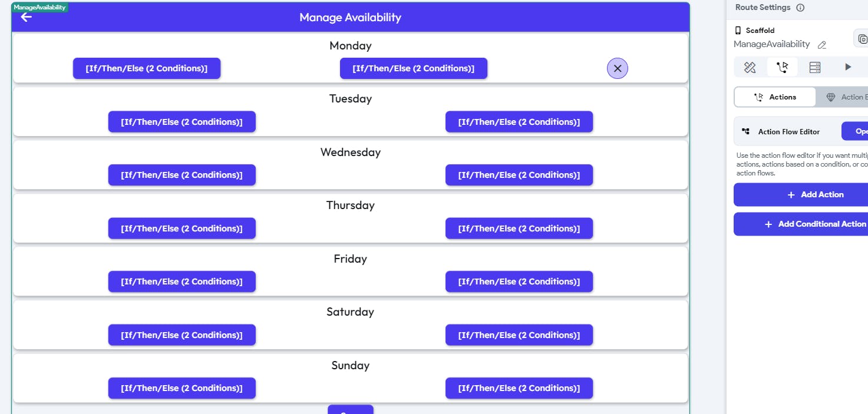Click the play animations icon tab
Screen dimensions: 868x414
coord(848,67)
